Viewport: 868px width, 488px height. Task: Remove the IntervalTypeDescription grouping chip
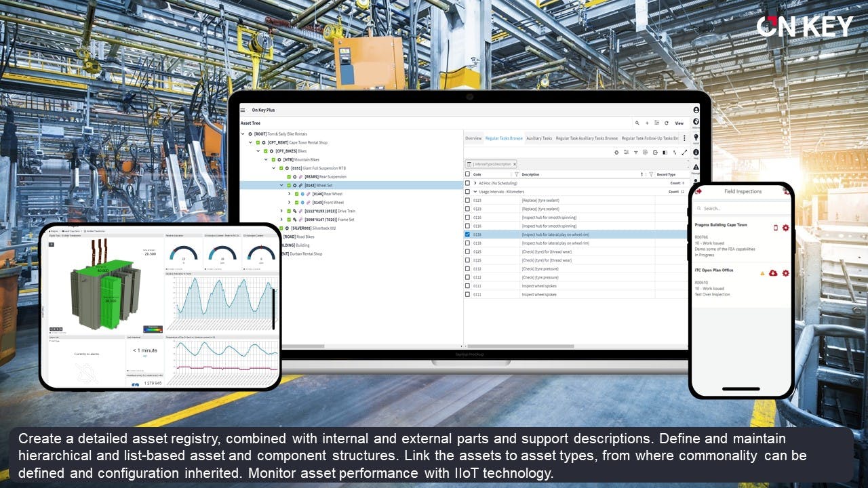pyautogui.click(x=514, y=164)
